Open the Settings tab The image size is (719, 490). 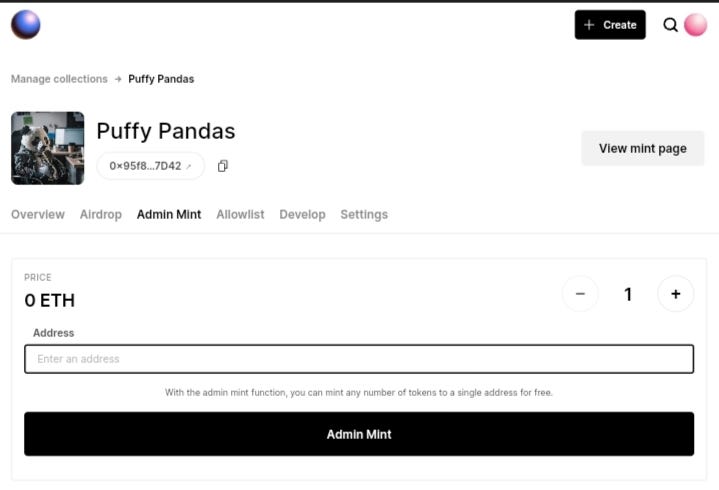coord(364,214)
